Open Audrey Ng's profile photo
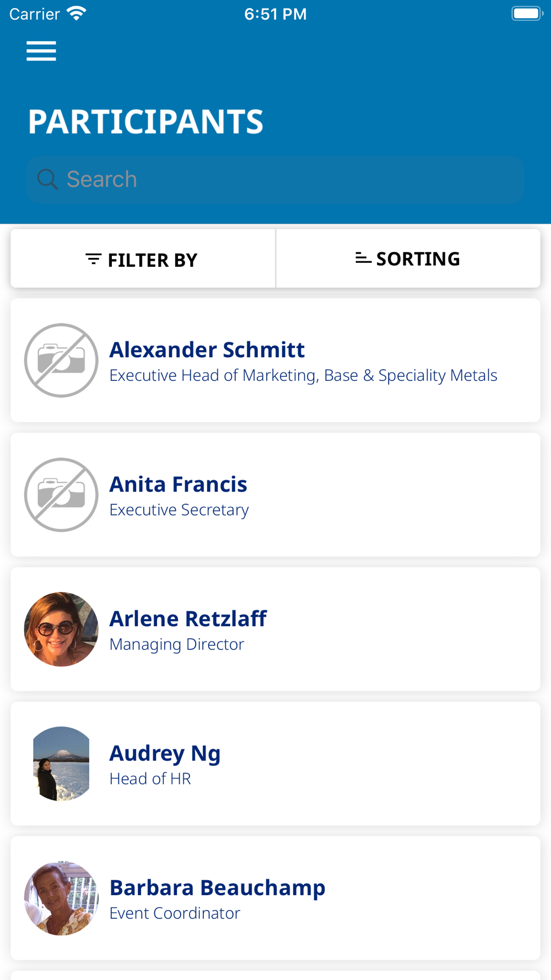The height and width of the screenshot is (980, 551). coord(61,764)
